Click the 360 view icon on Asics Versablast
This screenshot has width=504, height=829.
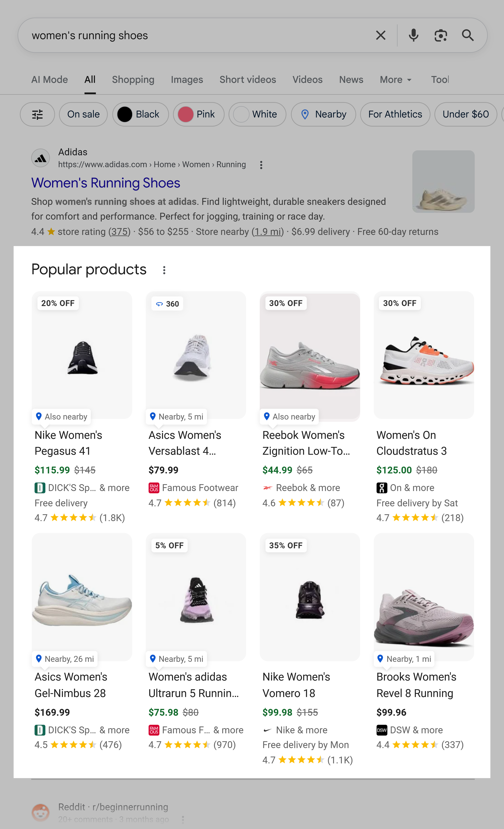coord(159,304)
